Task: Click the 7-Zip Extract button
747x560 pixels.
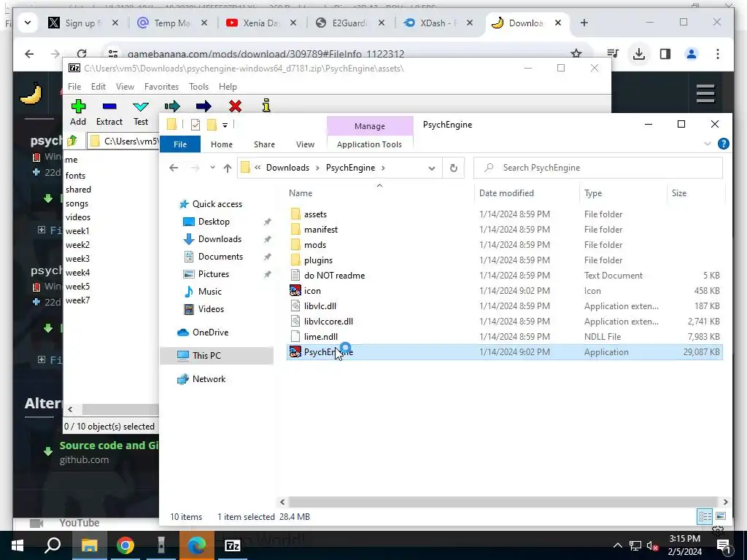Action: [x=109, y=112]
